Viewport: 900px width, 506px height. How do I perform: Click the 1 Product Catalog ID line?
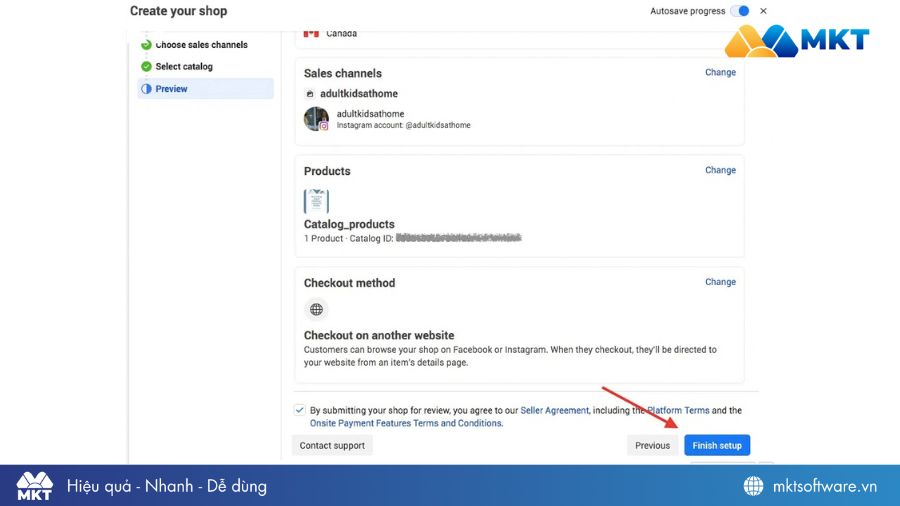412,238
